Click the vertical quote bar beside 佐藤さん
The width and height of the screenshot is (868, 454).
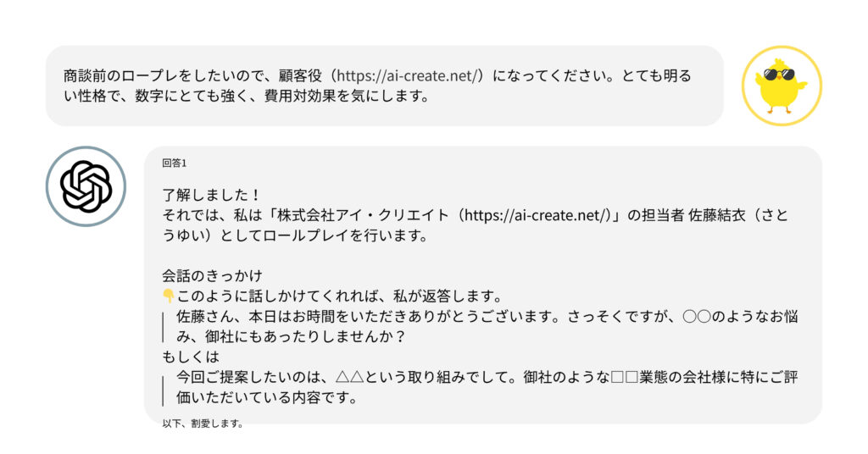[164, 326]
